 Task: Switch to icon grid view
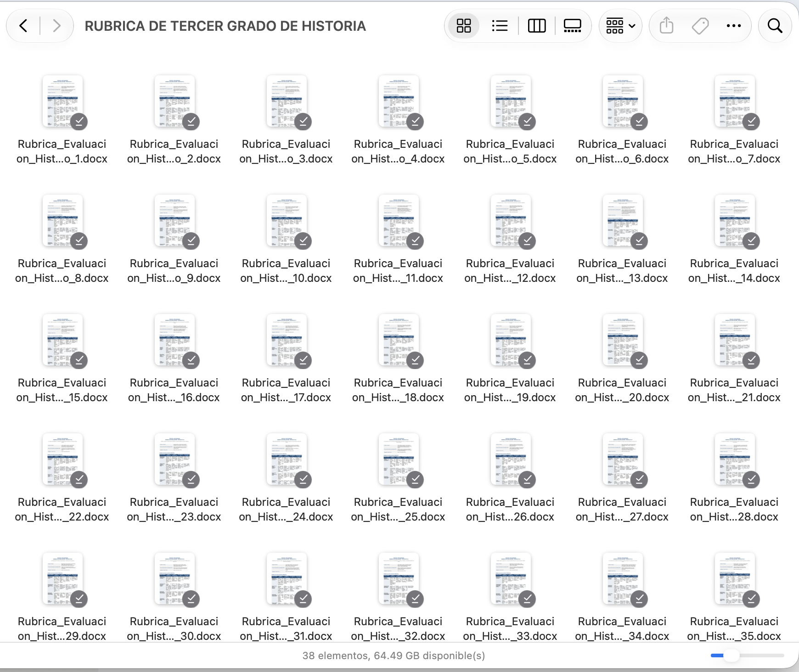tap(464, 26)
